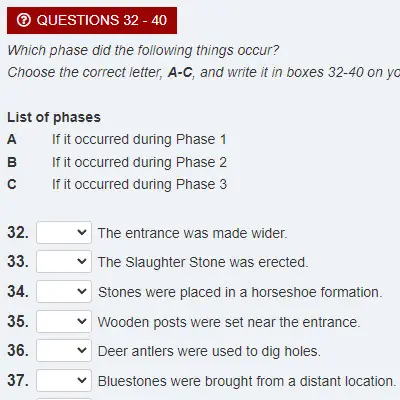Open the answer dropdown for question 35
Viewport: 400px width, 400px height.
(x=64, y=321)
